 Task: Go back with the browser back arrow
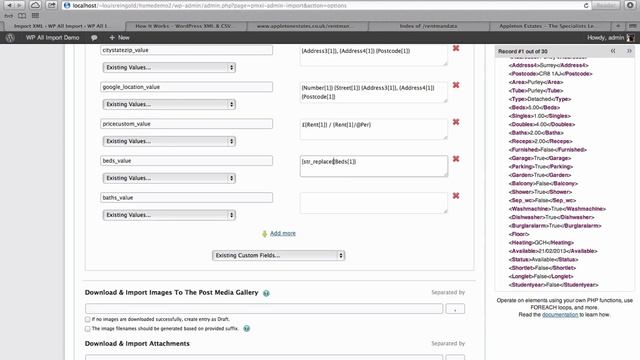9,5
